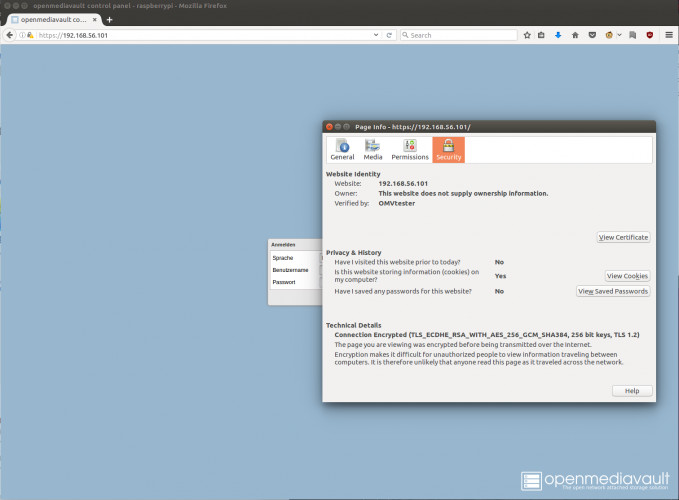Viewport: 679px width, 500px height.
Task: Click the Page Info dialog title bar
Action: coord(489,127)
